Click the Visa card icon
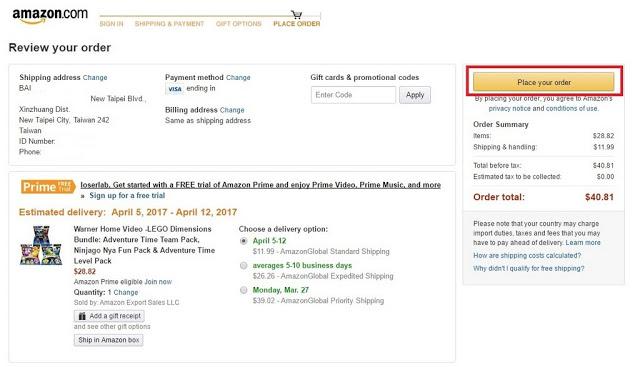The width and height of the screenshot is (640, 367). pyautogui.click(x=175, y=89)
